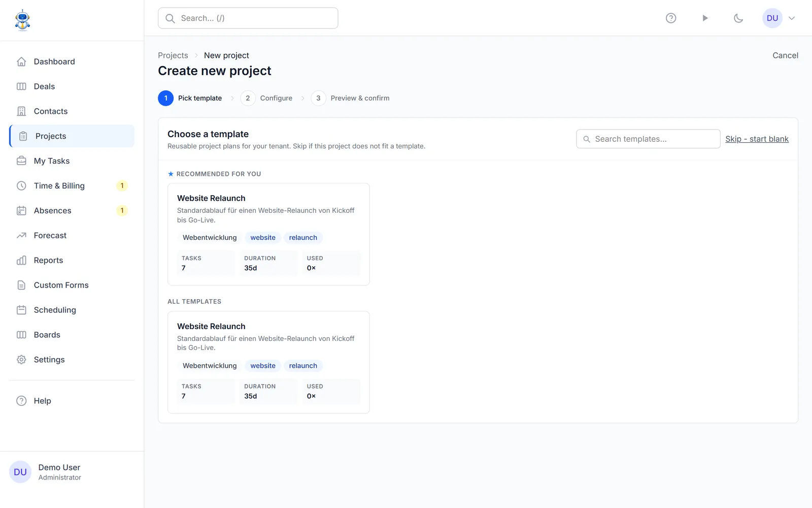Open Settings from sidebar
Screen dimensions: 812x508
coord(72,360)
